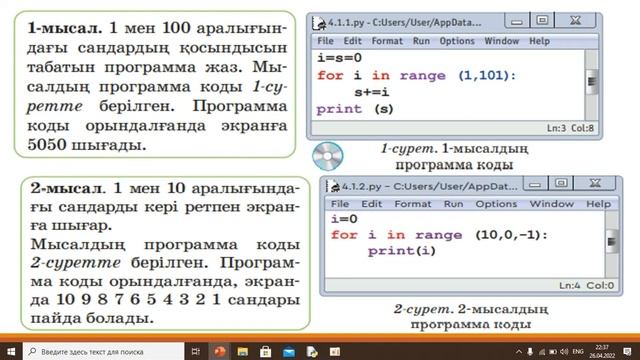
Task: Open Help menu in the 4.1.2.py window
Action: 598,204
